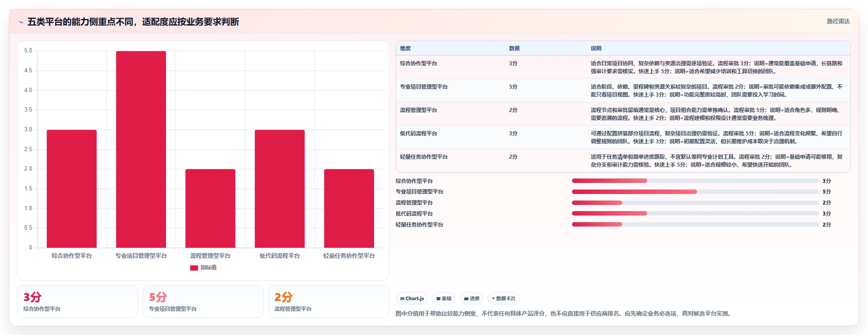Click the 低代码流程平台 progress bar
Image resolution: width=868 pixels, height=335 pixels.
695,213
